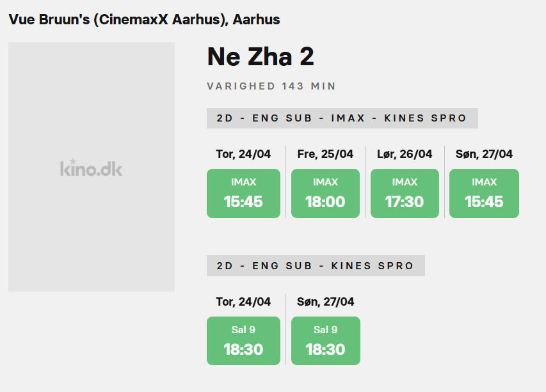The width and height of the screenshot is (546, 392).
Task: Select Sal 9 18:30 on Thursday 24/04
Action: click(x=243, y=341)
